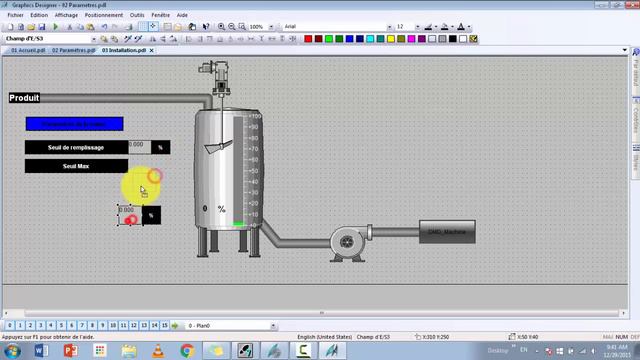Toggle the snap to grid button
640x360 pixels.
click(153, 27)
